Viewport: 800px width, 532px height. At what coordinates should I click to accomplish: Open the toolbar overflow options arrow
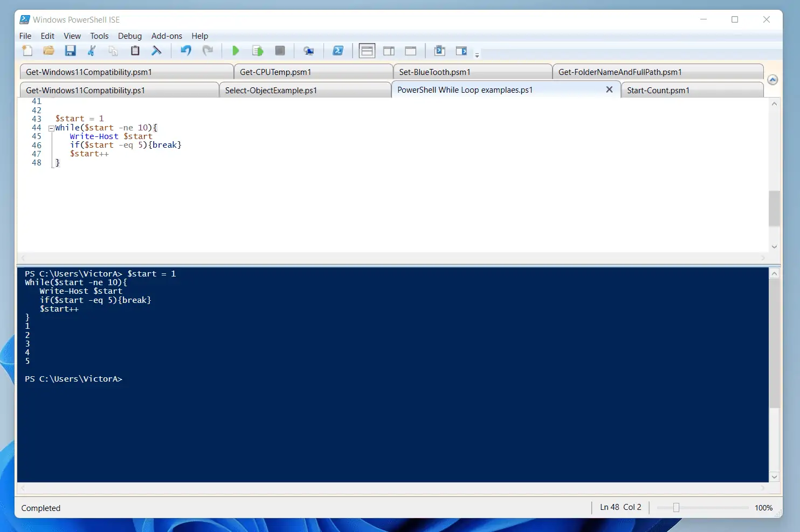(x=477, y=55)
